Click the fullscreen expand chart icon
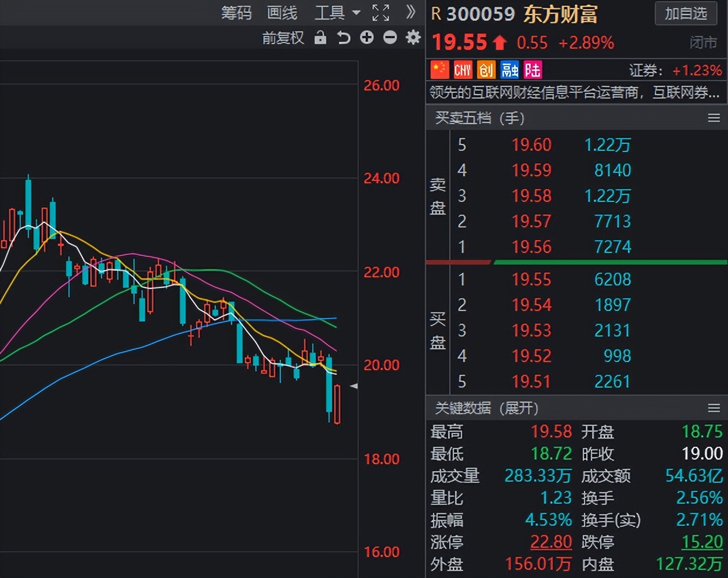Image resolution: width=728 pixels, height=578 pixels. pyautogui.click(x=381, y=13)
